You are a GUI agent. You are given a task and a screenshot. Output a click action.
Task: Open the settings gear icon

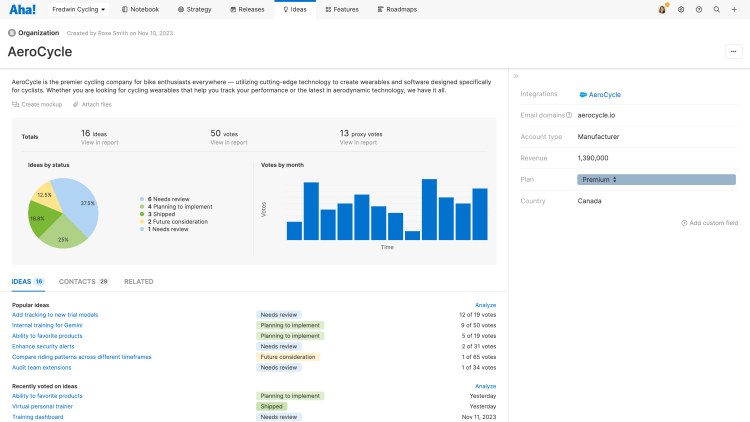[681, 10]
